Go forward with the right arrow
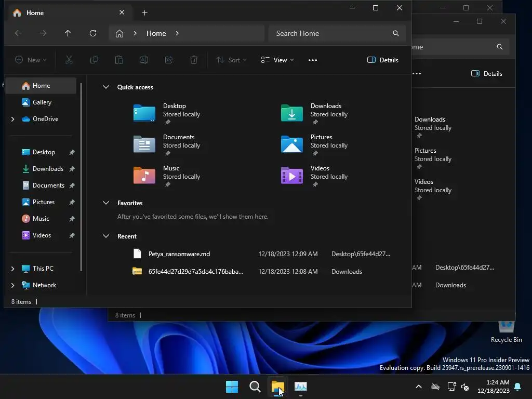 coord(43,33)
